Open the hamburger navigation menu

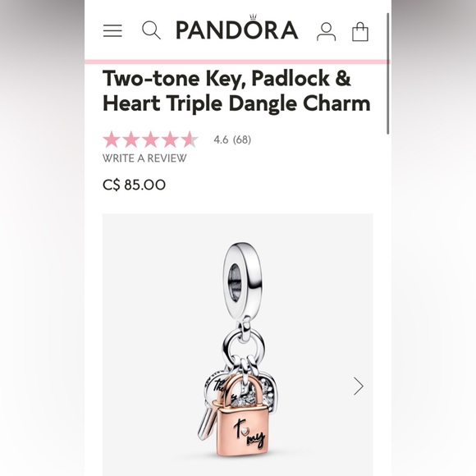(x=112, y=30)
